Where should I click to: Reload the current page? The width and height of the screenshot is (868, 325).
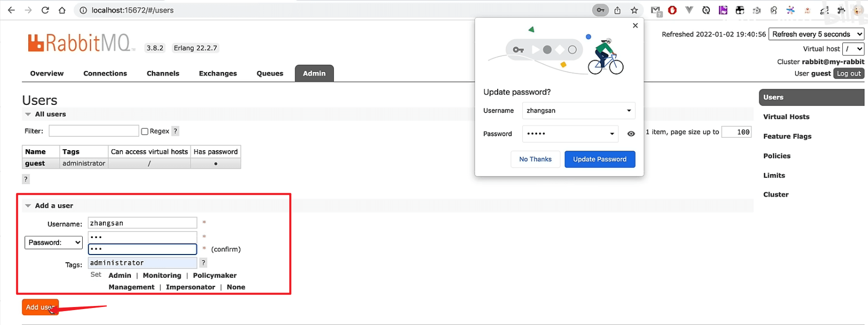45,10
